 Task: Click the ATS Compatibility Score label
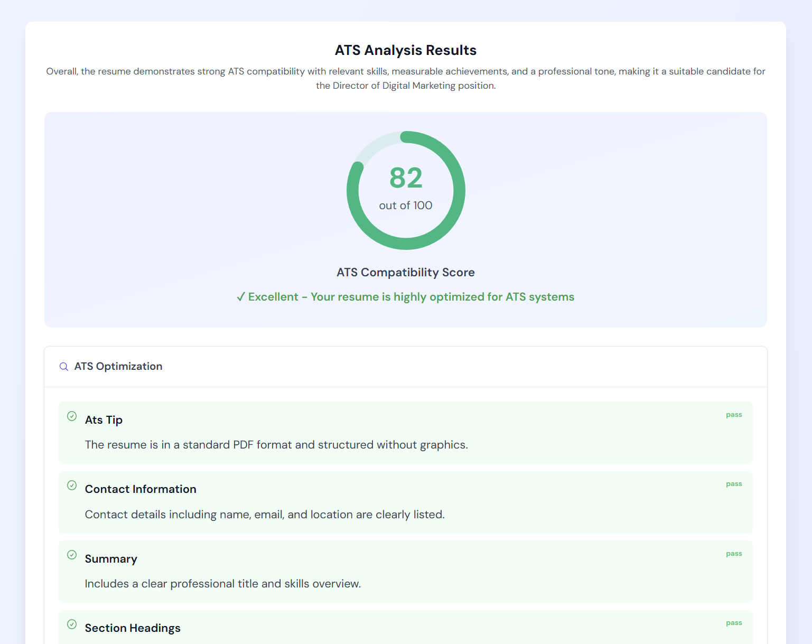coord(405,272)
